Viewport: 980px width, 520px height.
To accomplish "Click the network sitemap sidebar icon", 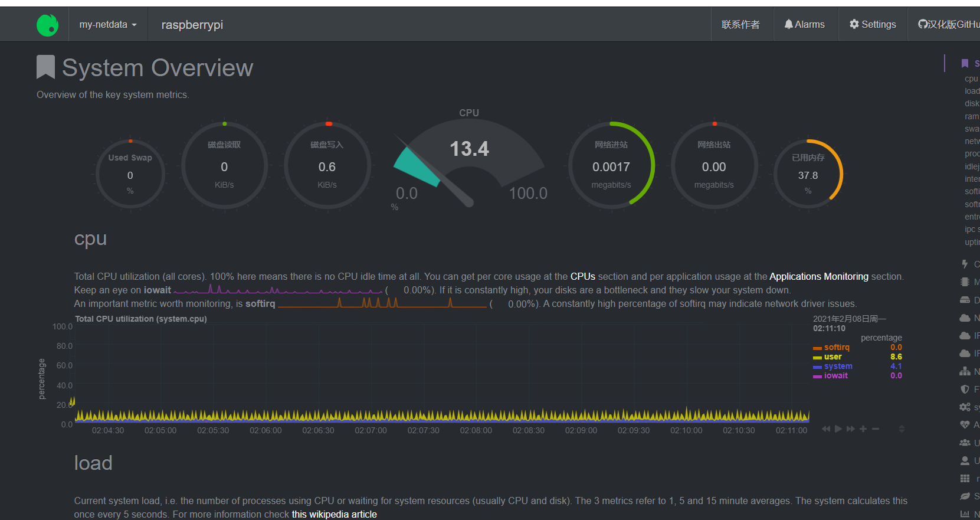I will pyautogui.click(x=965, y=371).
